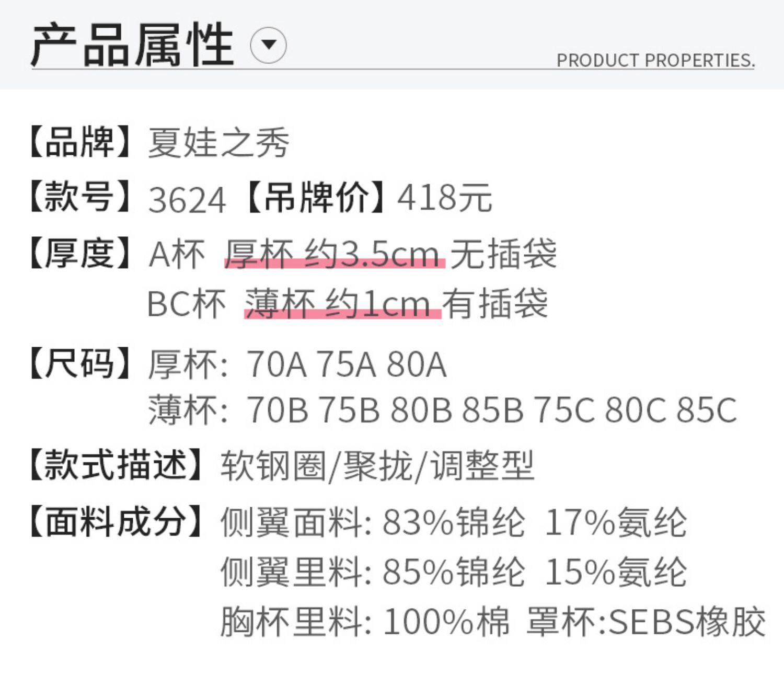
Task: Select the 【品牌】 label
Action: (x=79, y=142)
